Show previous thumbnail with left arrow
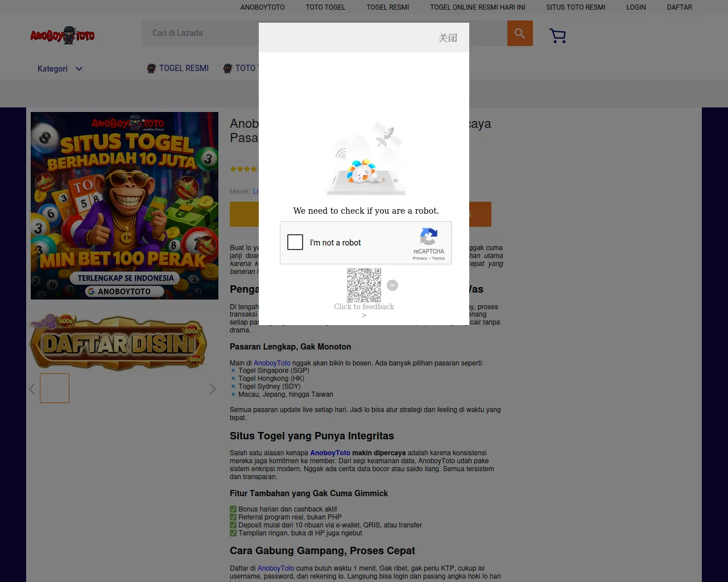This screenshot has height=582, width=728. pos(32,389)
